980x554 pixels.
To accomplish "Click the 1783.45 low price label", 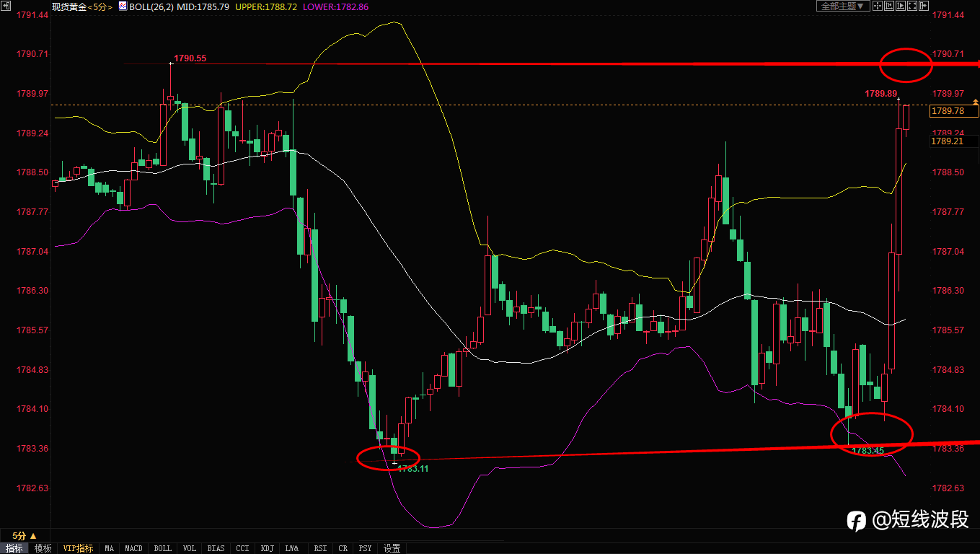I will 868,451.
